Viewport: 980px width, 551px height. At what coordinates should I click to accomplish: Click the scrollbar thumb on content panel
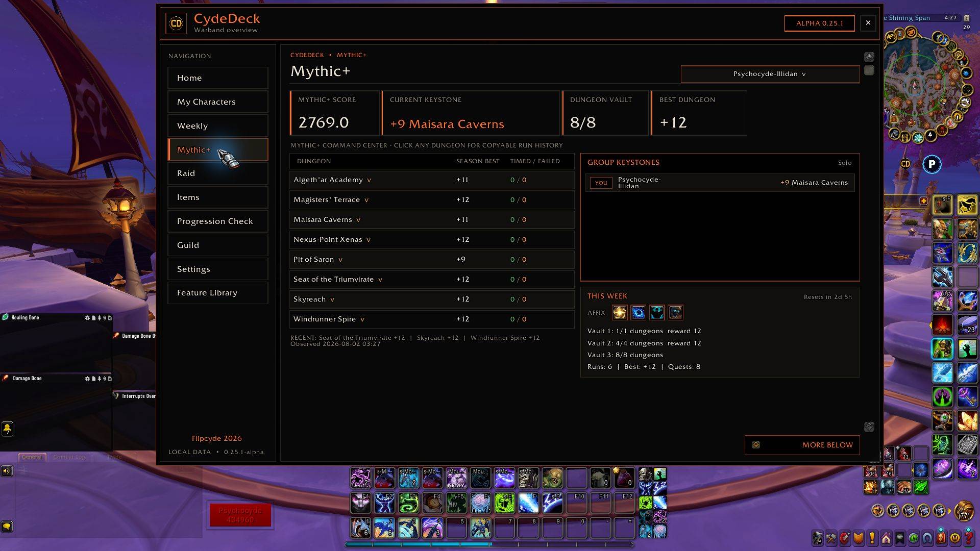(869, 70)
